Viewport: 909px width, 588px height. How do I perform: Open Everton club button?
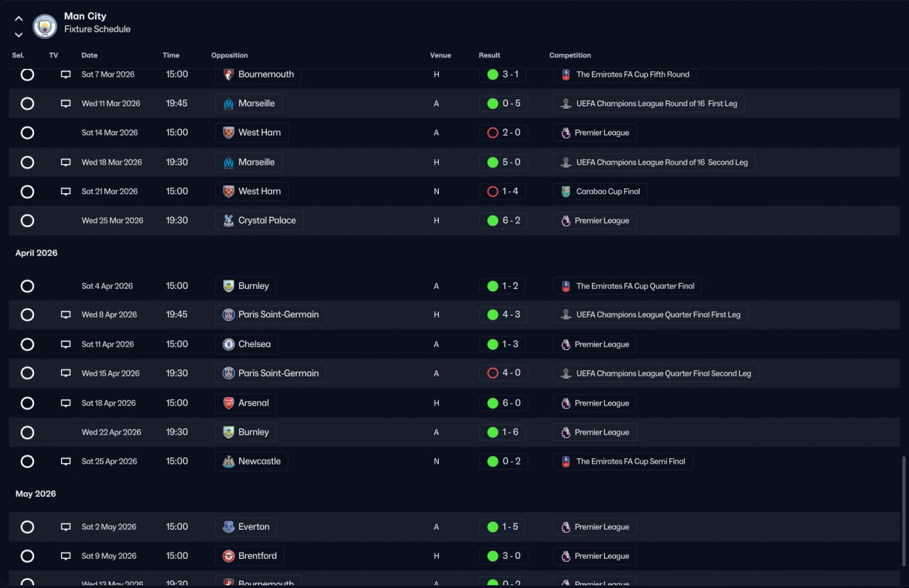click(x=246, y=527)
